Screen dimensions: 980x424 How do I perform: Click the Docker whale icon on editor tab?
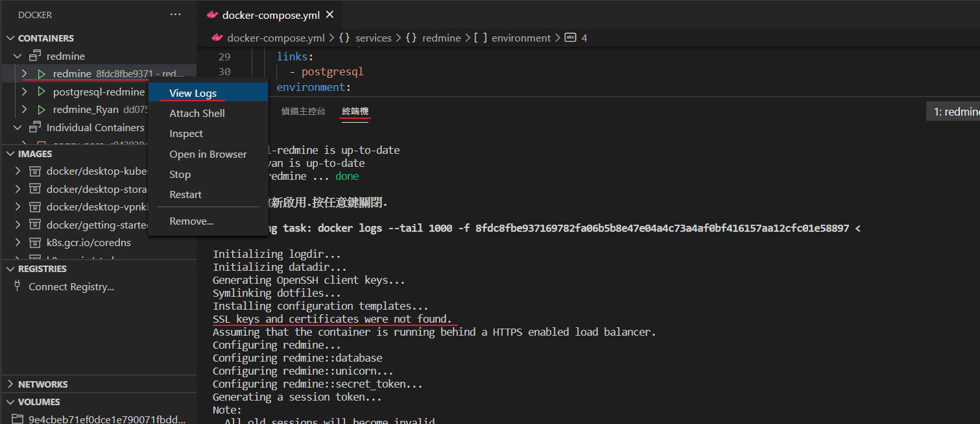(212, 15)
